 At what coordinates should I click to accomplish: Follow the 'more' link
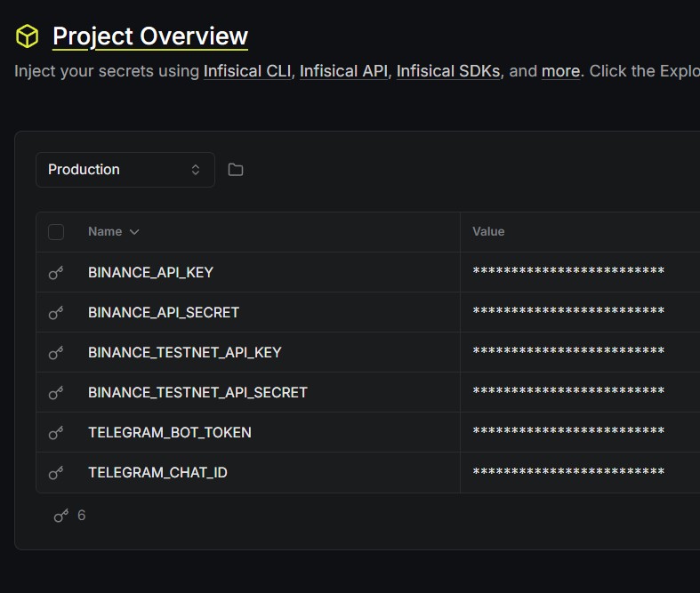pyautogui.click(x=560, y=71)
